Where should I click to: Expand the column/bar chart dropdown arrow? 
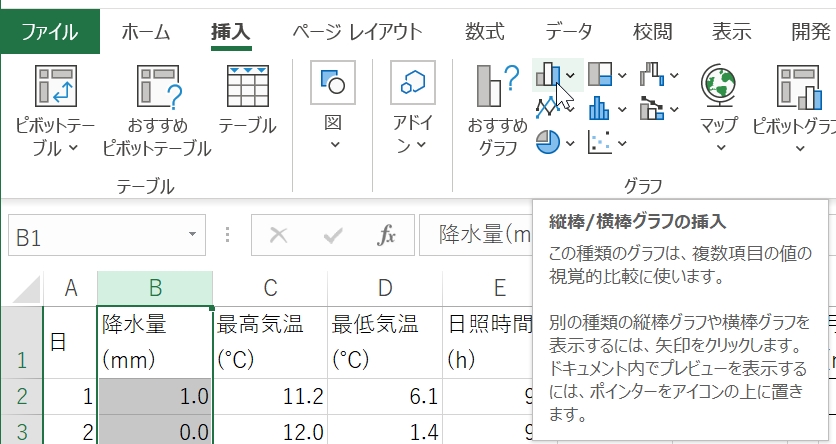pos(571,76)
